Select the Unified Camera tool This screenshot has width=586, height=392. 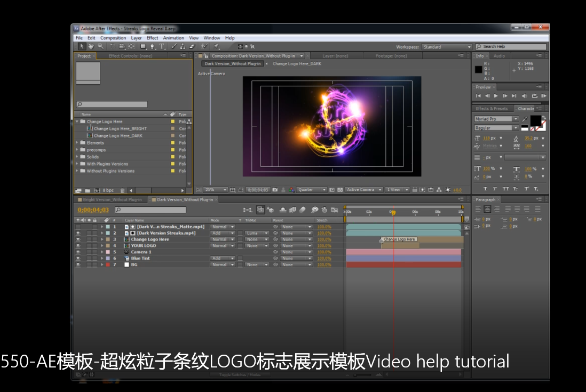point(122,46)
